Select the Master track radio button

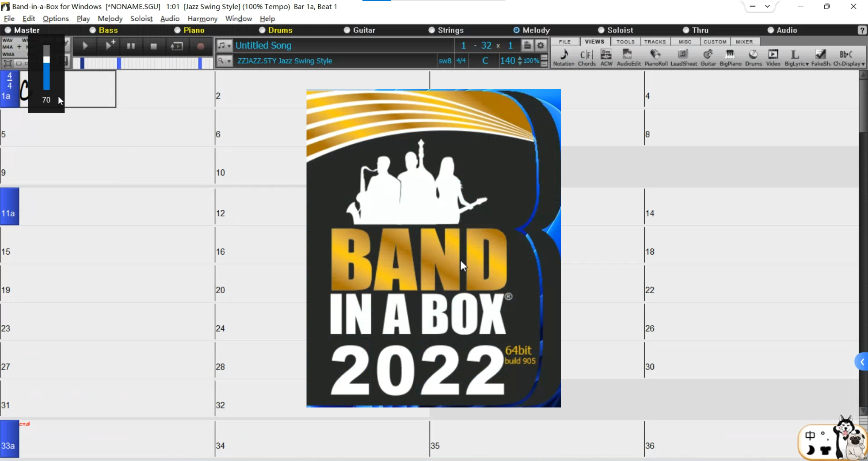pyautogui.click(x=7, y=30)
